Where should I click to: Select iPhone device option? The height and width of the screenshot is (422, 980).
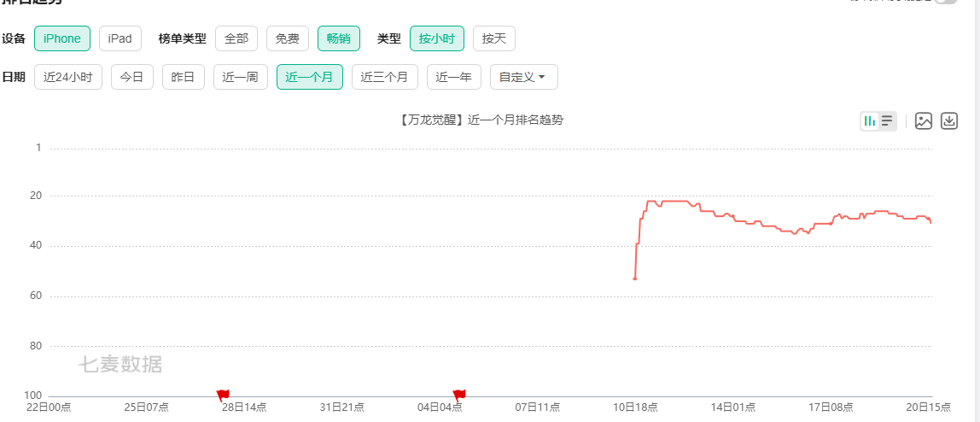click(x=62, y=38)
